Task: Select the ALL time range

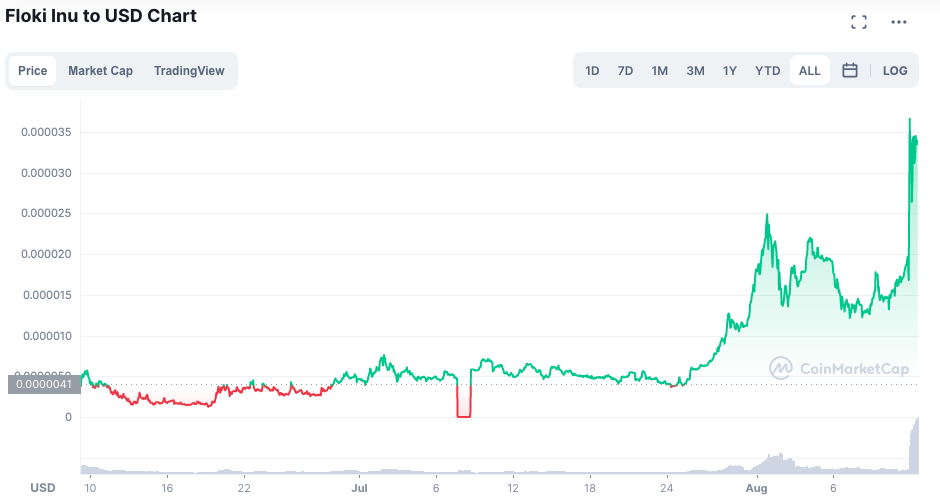Action: tap(809, 71)
